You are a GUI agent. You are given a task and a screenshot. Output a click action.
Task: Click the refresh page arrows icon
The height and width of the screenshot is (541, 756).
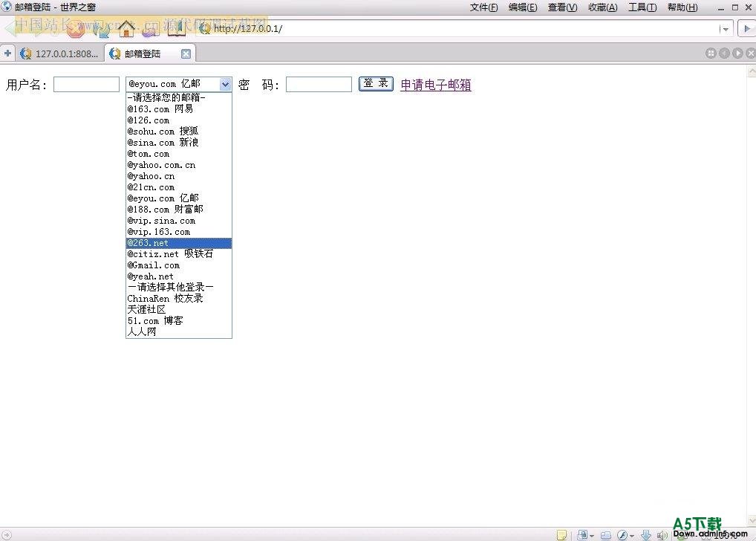(100, 30)
